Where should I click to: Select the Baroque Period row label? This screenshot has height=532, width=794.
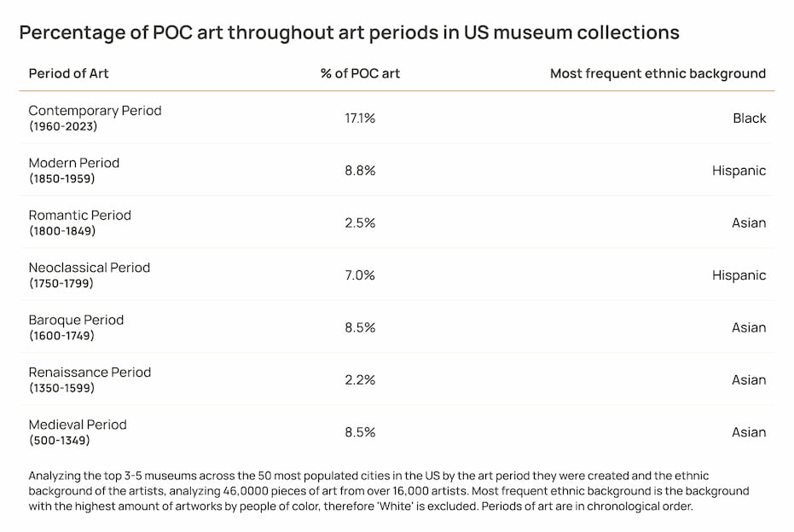point(76,320)
